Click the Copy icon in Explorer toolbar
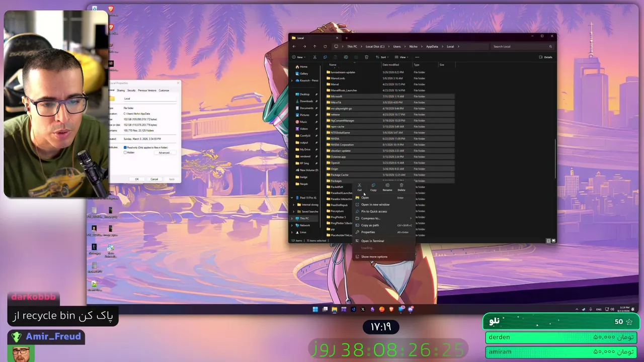The image size is (644, 362). coord(325,57)
